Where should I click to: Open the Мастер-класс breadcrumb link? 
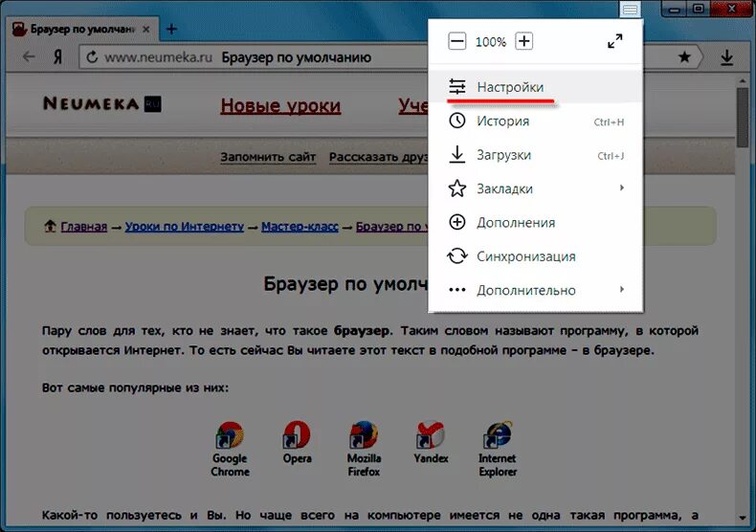pos(300,227)
